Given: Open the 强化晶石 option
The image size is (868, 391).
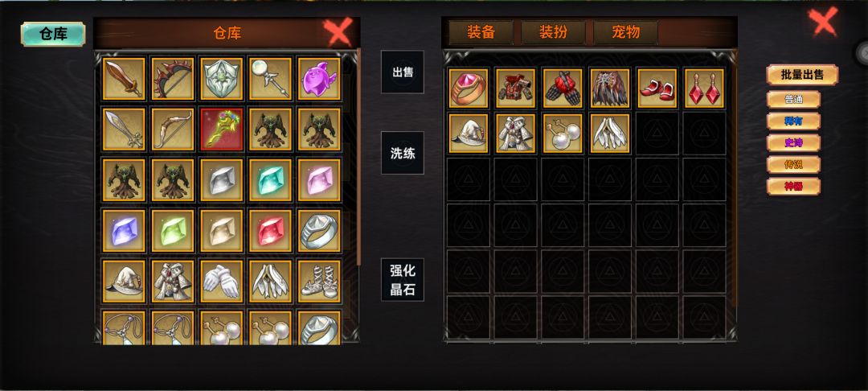Looking at the screenshot, I should [x=403, y=280].
